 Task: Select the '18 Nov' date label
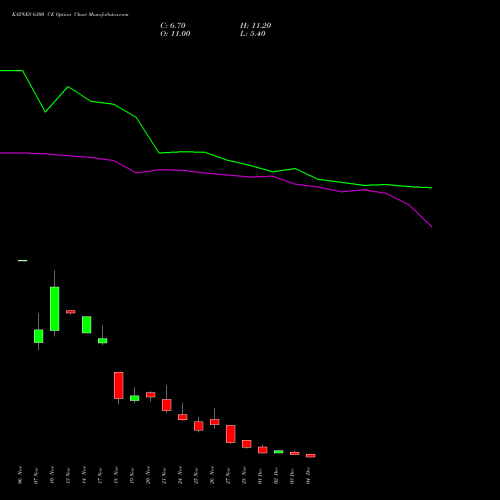coord(116,475)
